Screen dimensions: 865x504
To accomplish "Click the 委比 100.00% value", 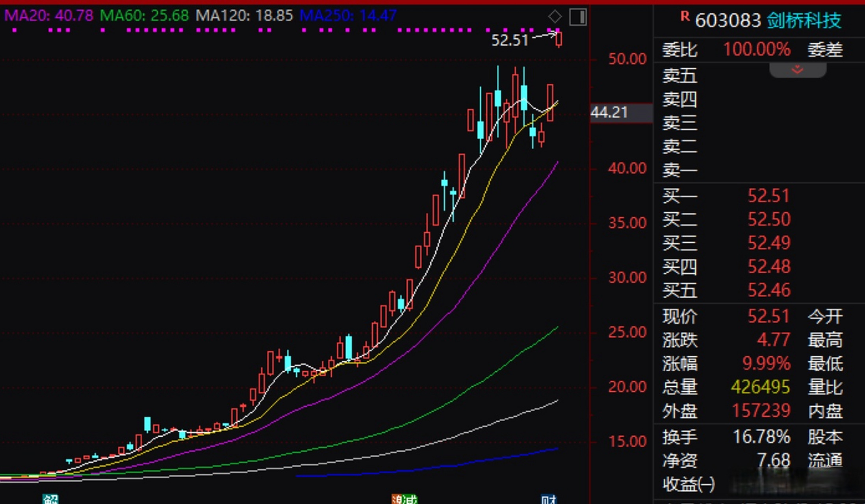I will (757, 50).
